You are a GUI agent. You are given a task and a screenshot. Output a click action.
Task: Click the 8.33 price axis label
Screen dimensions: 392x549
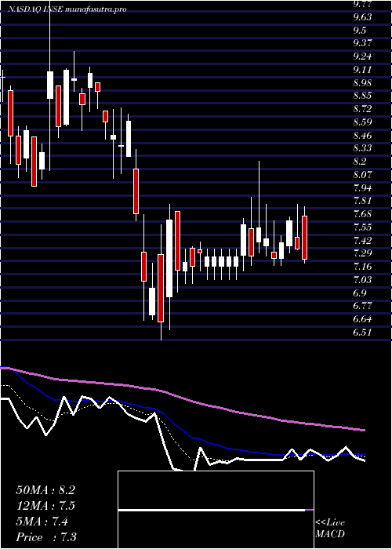(362, 148)
